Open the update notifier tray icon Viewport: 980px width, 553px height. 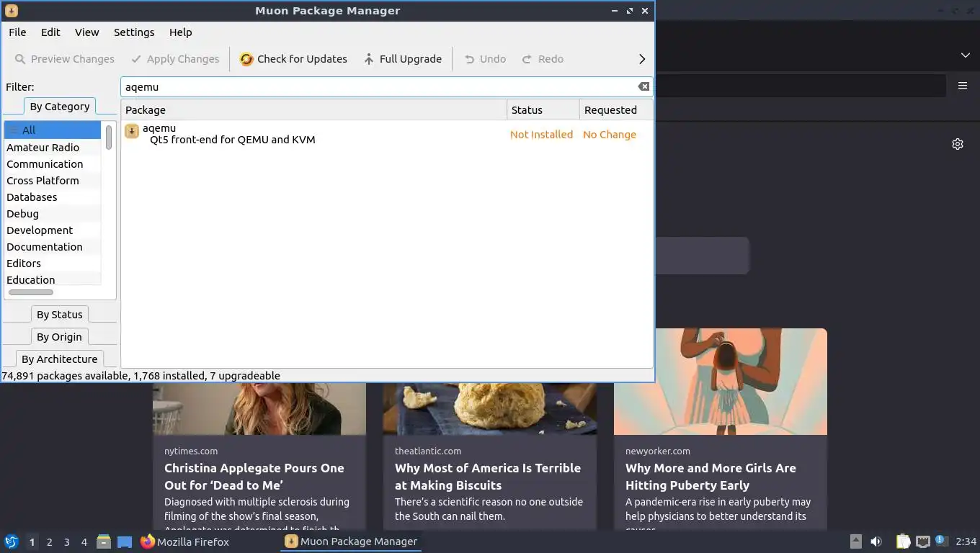[941, 541]
